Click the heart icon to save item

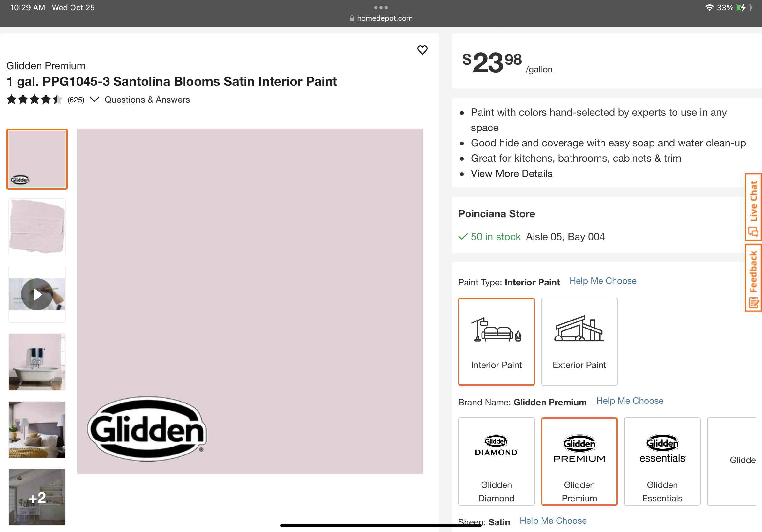[x=422, y=50]
